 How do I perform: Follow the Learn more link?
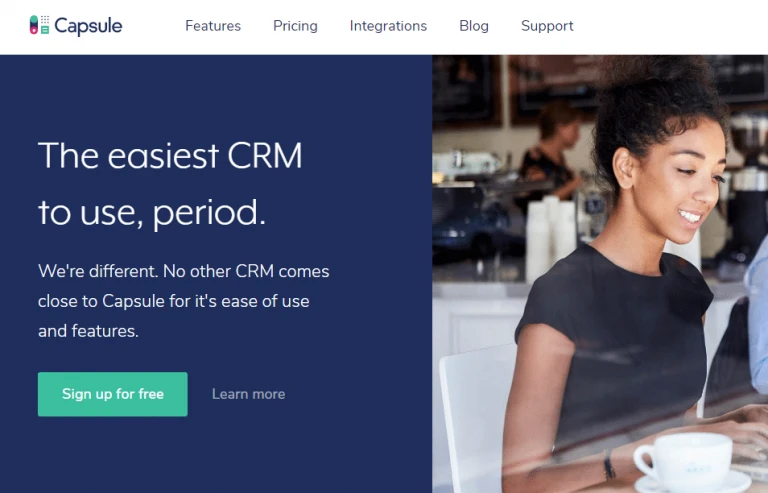tap(248, 394)
